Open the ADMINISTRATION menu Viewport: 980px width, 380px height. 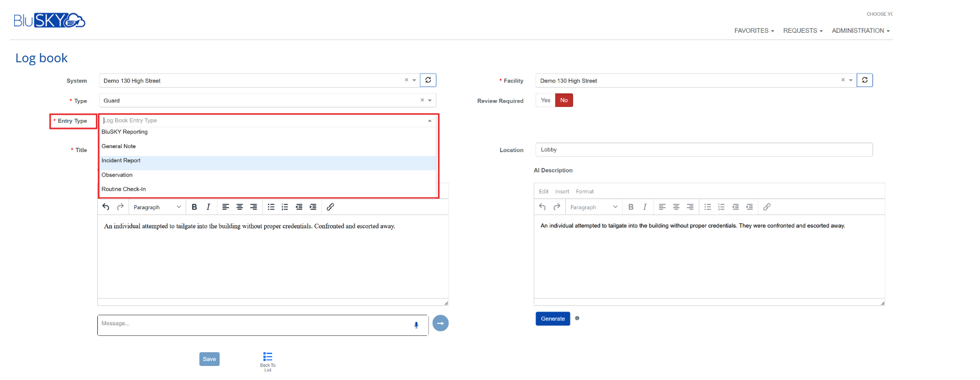[860, 31]
